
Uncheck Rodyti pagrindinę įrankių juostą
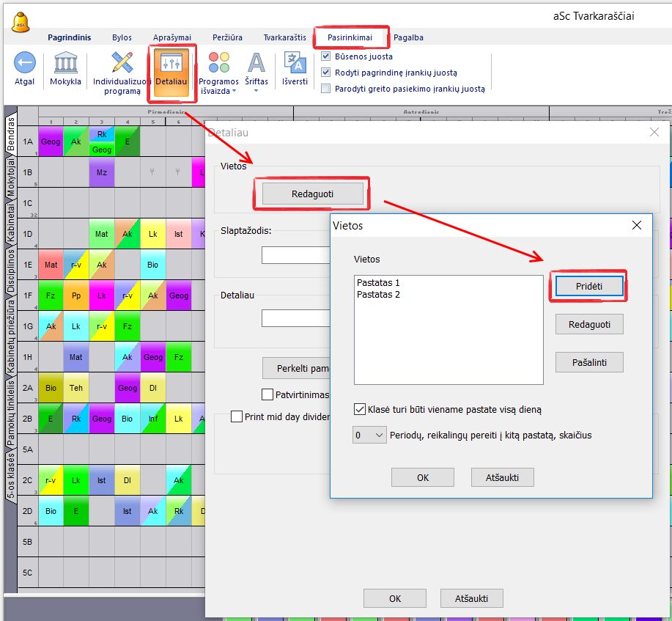click(326, 73)
